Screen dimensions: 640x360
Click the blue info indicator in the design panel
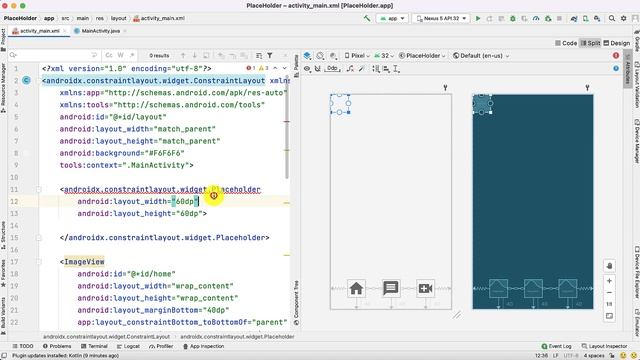616,69
